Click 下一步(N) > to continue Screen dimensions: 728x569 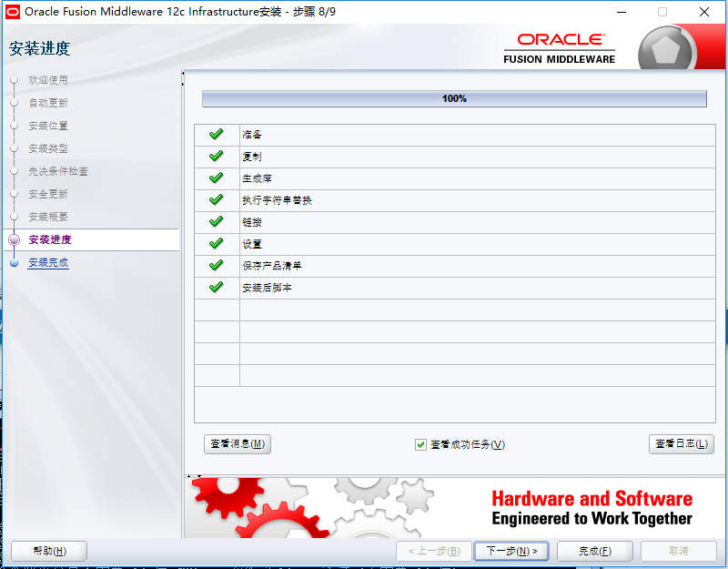pyautogui.click(x=511, y=551)
